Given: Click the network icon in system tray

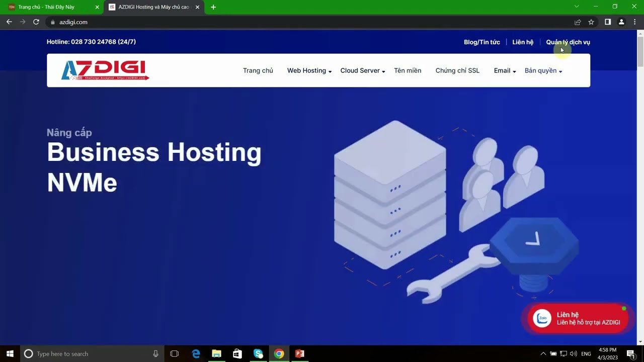Looking at the screenshot, I should click(x=563, y=353).
